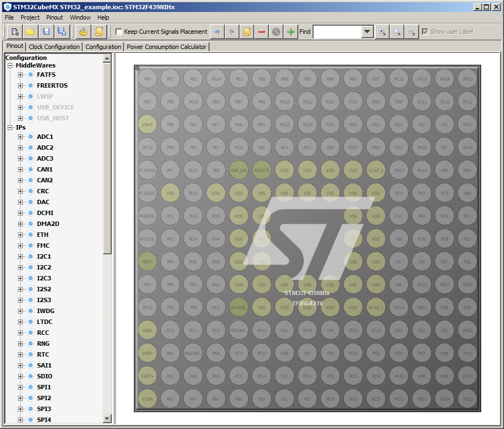Select the NRST pin on the chip
The width and height of the screenshot is (504, 429).
click(x=147, y=262)
